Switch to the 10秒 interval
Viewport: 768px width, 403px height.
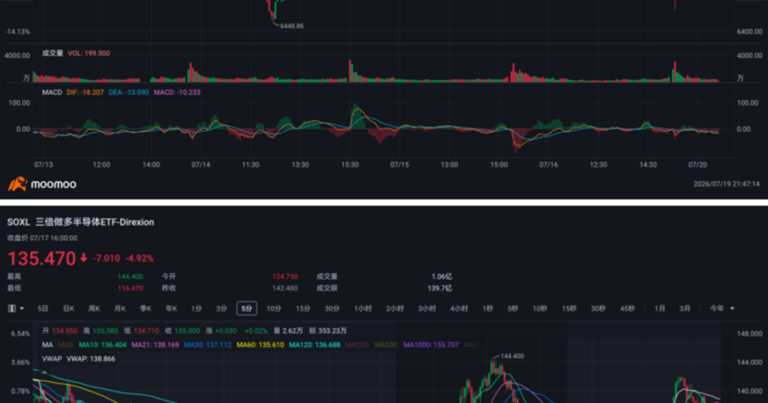pyautogui.click(x=540, y=308)
